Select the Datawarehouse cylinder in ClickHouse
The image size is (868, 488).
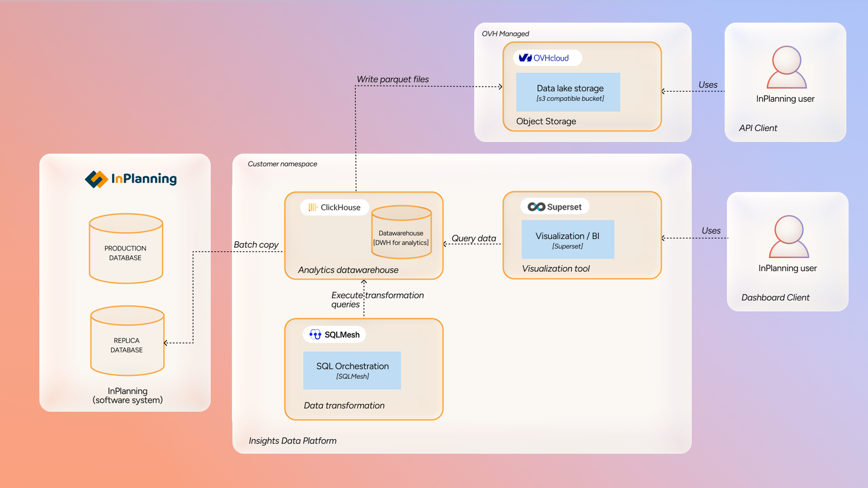point(401,232)
